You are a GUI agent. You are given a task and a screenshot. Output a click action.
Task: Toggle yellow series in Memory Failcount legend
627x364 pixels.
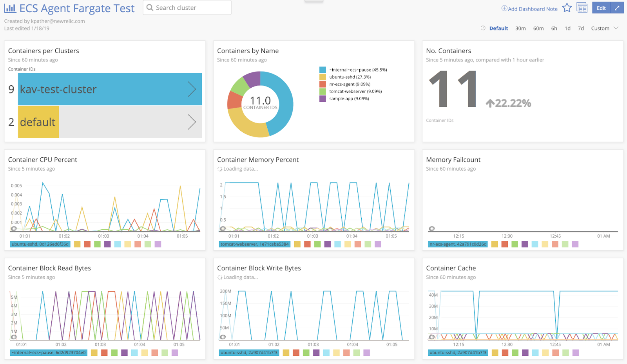click(495, 244)
